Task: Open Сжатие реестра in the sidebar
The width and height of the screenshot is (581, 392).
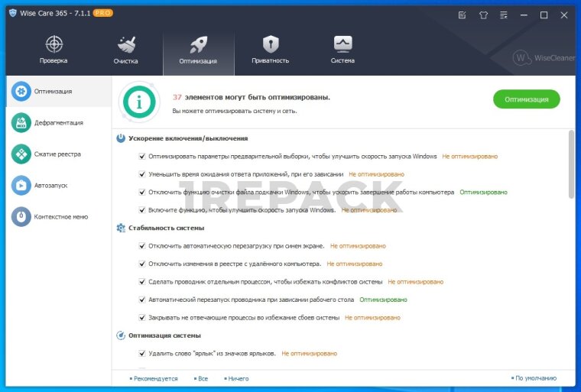Action: click(x=57, y=154)
